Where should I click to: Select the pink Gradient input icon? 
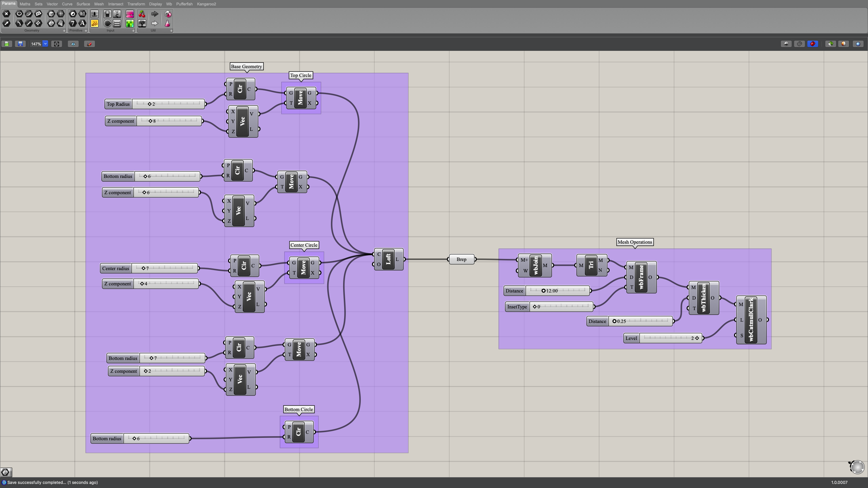(x=130, y=14)
